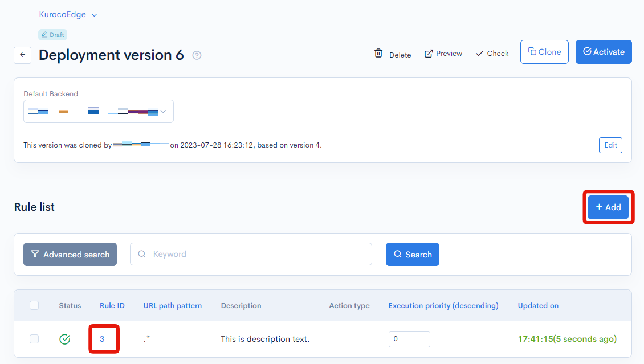Viewport: 644px width, 364px height.
Task: Click the green status check icon
Action: pyautogui.click(x=65, y=339)
